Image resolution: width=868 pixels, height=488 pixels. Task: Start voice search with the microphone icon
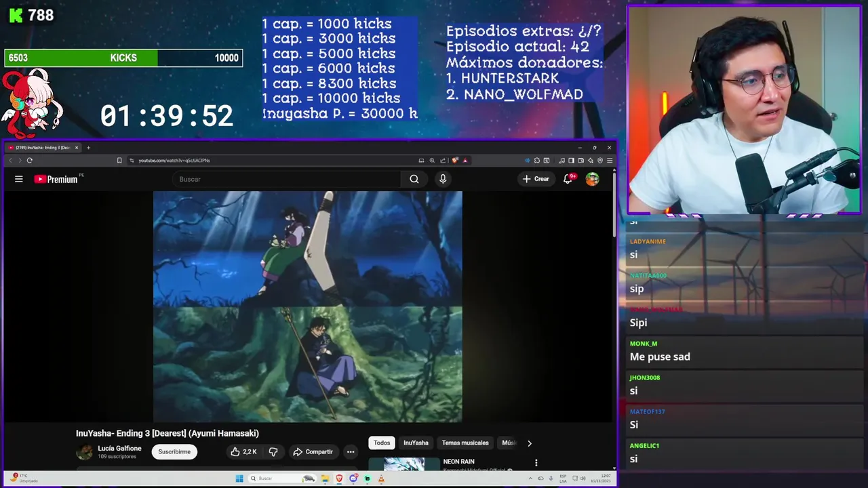tap(443, 179)
